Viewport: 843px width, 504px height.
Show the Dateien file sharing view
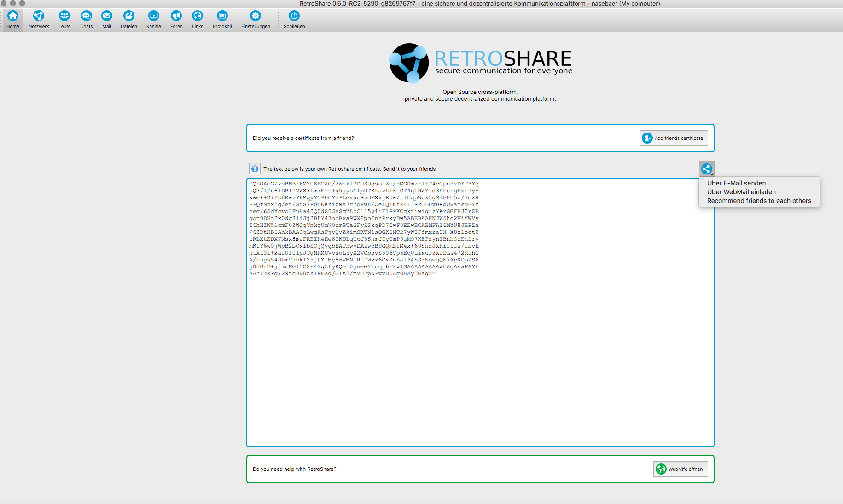(x=129, y=16)
